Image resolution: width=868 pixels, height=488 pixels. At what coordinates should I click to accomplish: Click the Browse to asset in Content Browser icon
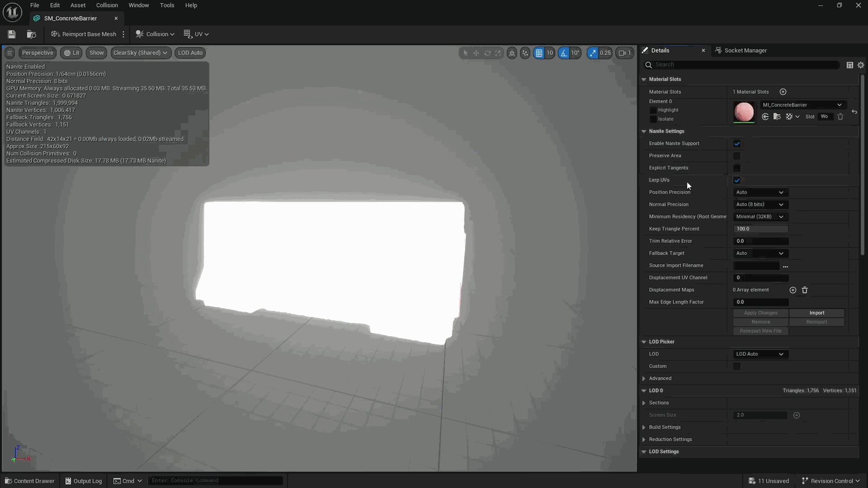coord(31,34)
